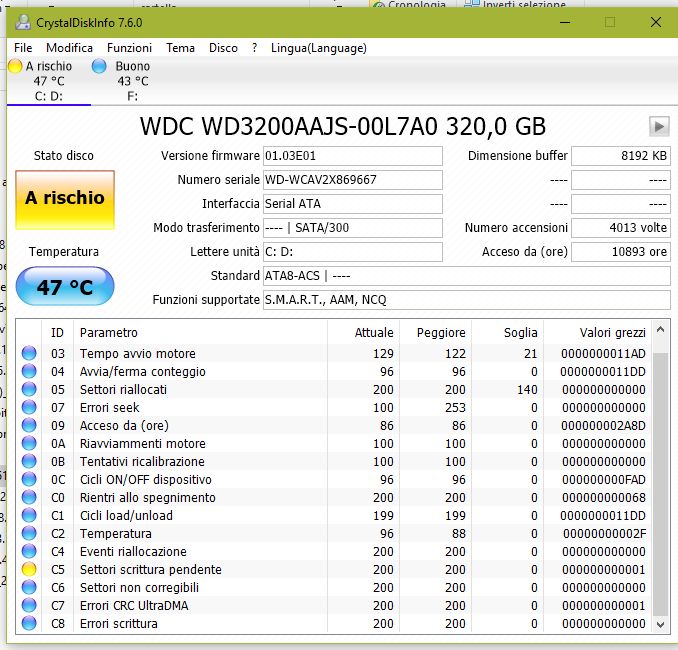This screenshot has width=678, height=650.
Task: Click status icon for Errori seek
Action: tap(29, 407)
